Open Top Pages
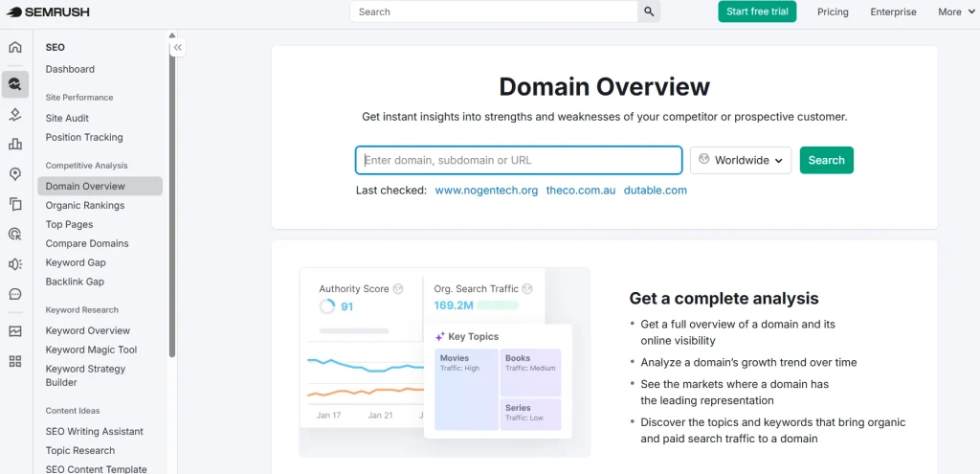 [69, 224]
